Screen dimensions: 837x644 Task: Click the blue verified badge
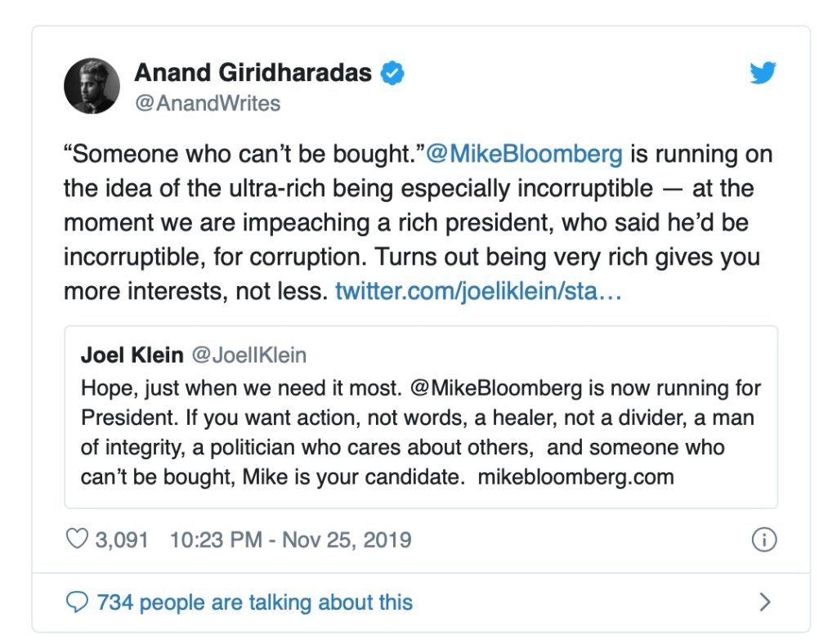(x=393, y=74)
